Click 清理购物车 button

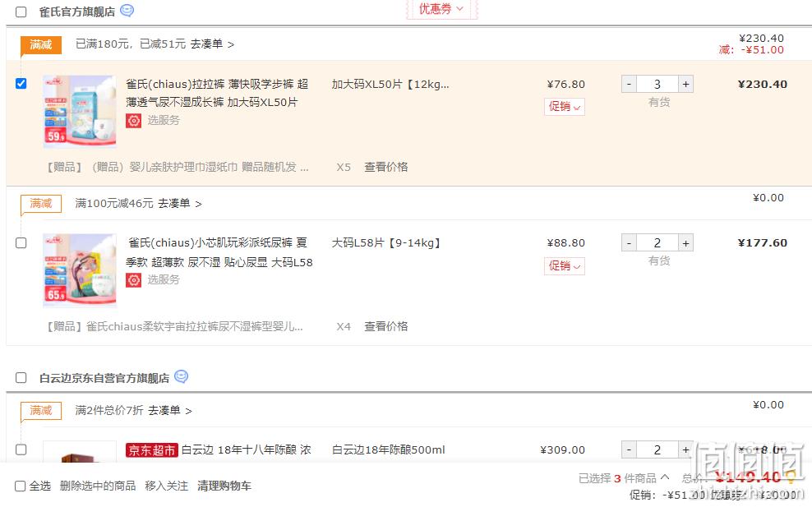tap(224, 486)
